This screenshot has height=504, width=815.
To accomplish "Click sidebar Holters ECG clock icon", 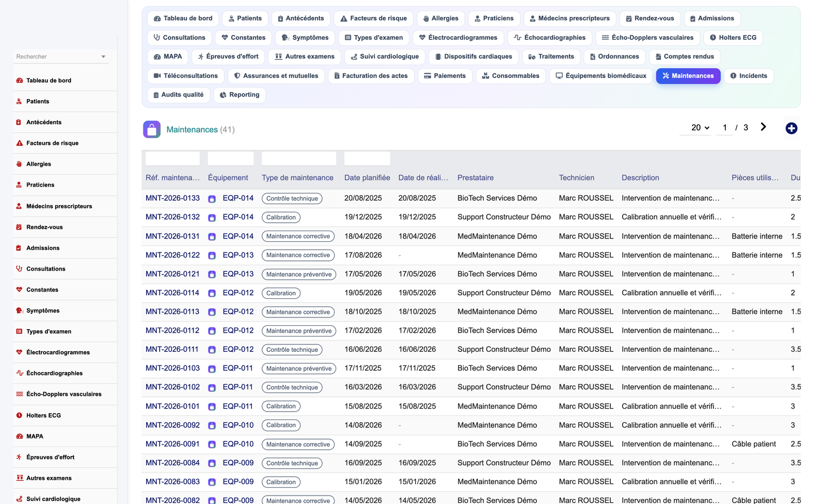I will click(19, 415).
